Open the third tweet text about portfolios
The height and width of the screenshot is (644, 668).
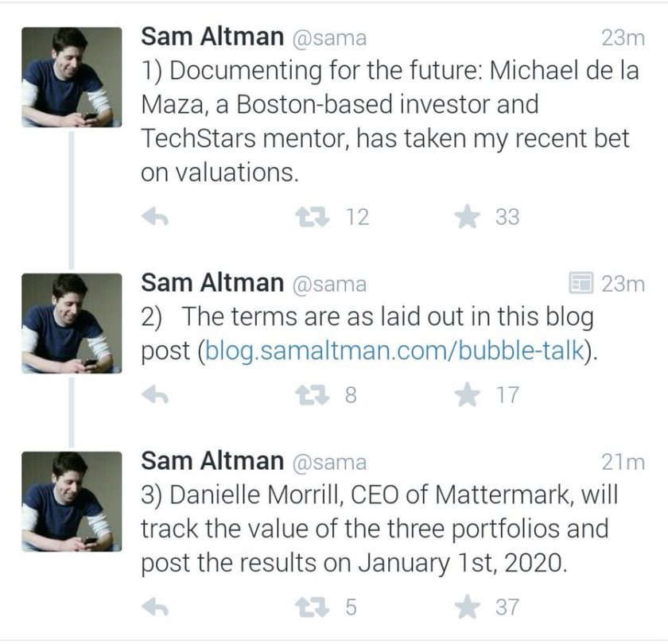point(379,529)
